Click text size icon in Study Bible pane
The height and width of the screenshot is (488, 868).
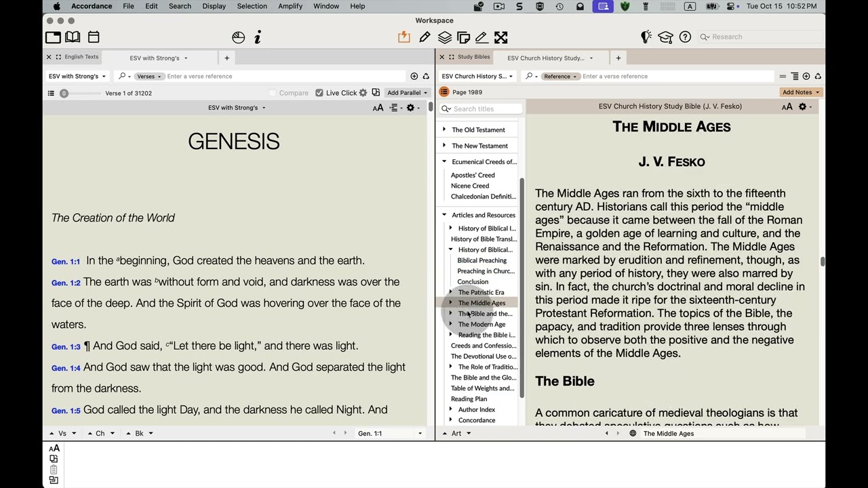tap(787, 106)
